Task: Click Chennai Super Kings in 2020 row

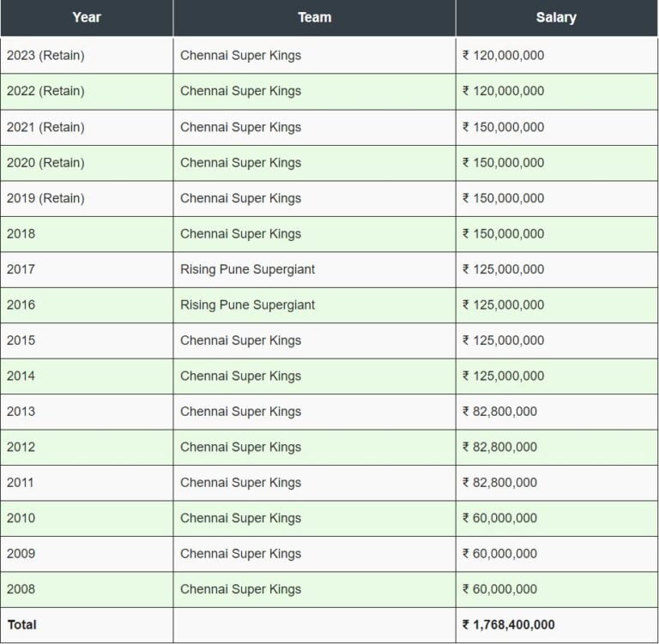Action: coord(241,163)
